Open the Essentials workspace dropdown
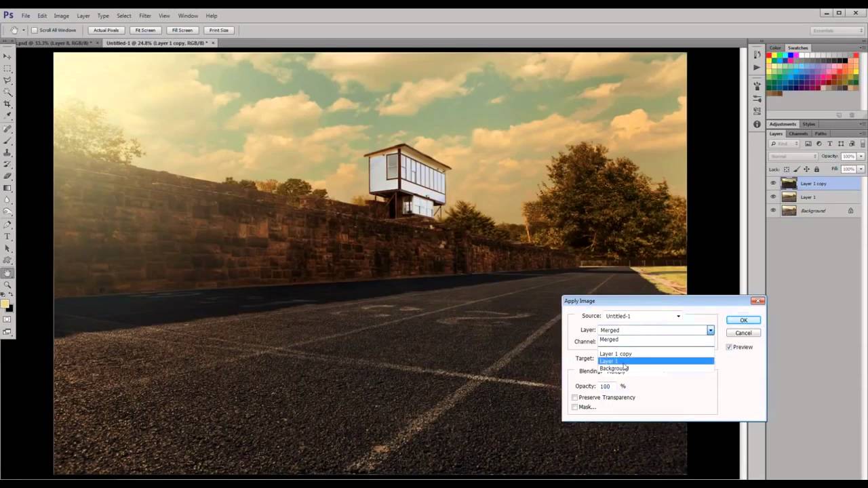Screen dimensions: 868x488 point(837,30)
